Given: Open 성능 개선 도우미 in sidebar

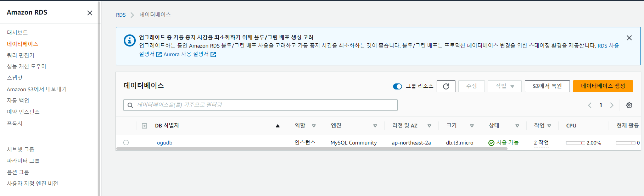Looking at the screenshot, I should [x=27, y=66].
